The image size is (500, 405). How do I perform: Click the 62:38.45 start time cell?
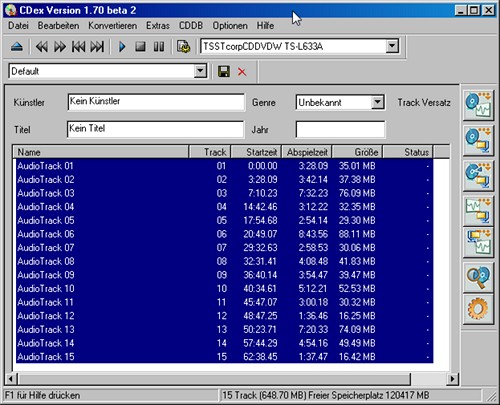pyautogui.click(x=260, y=357)
